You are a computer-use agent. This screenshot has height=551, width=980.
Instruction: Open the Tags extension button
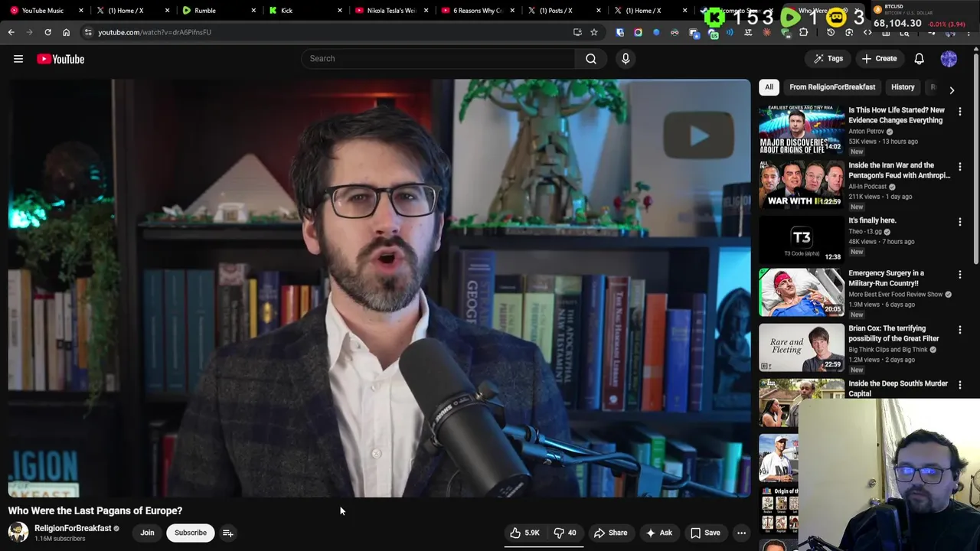[828, 59]
